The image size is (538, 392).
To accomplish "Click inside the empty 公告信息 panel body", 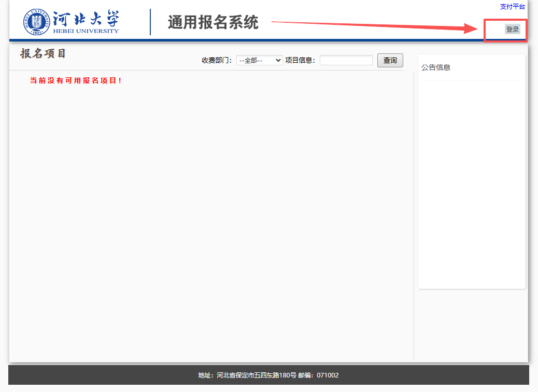I will click(x=472, y=181).
